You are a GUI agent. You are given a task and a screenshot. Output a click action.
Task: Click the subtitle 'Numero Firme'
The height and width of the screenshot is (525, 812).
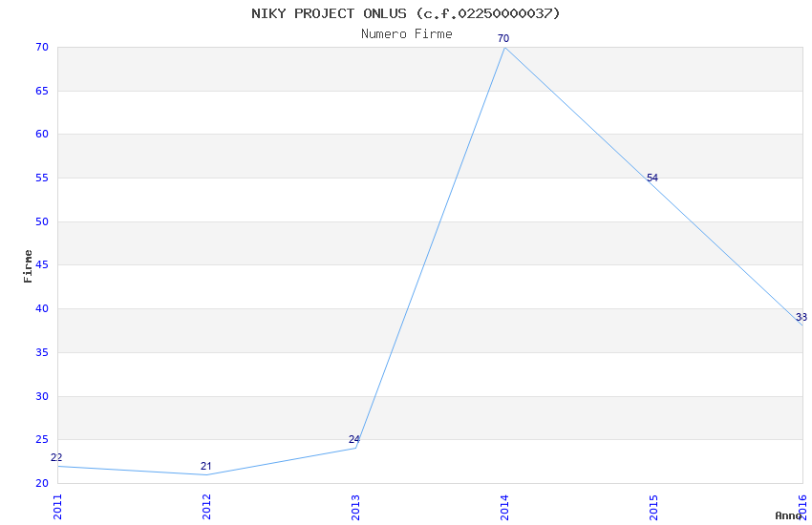pyautogui.click(x=407, y=33)
